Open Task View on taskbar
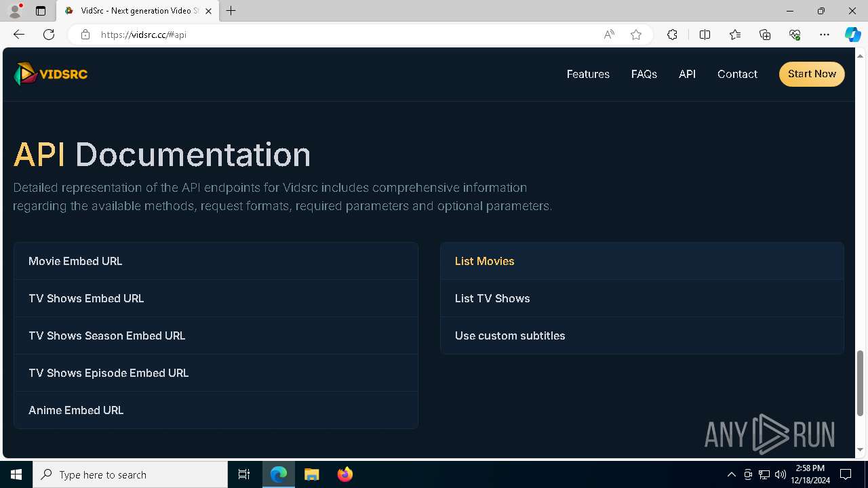The height and width of the screenshot is (488, 868). 244,474
